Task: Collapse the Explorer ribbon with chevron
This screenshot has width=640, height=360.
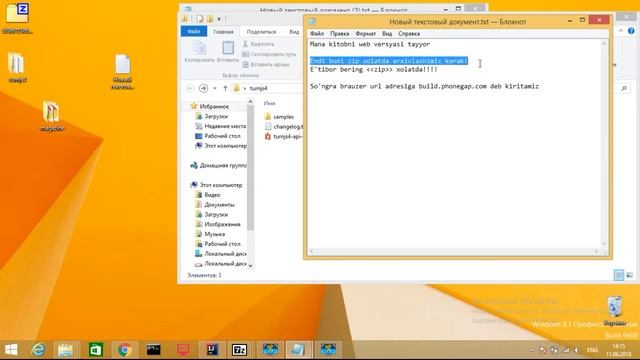Action: point(620,31)
